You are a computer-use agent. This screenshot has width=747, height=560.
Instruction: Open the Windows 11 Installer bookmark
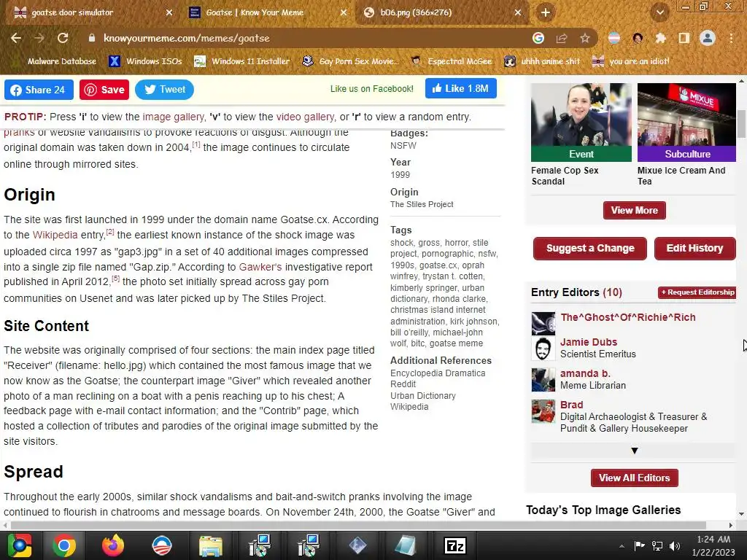coord(242,61)
